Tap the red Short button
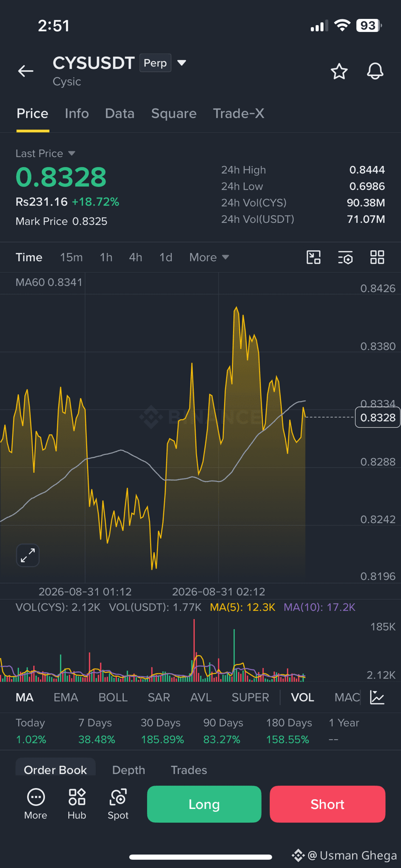Image resolution: width=401 pixels, height=868 pixels. tap(327, 804)
